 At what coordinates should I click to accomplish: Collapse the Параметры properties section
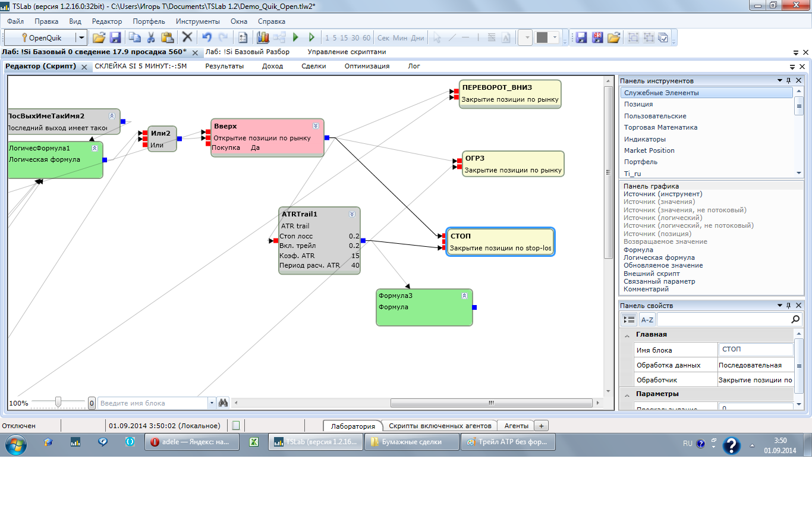click(x=627, y=394)
